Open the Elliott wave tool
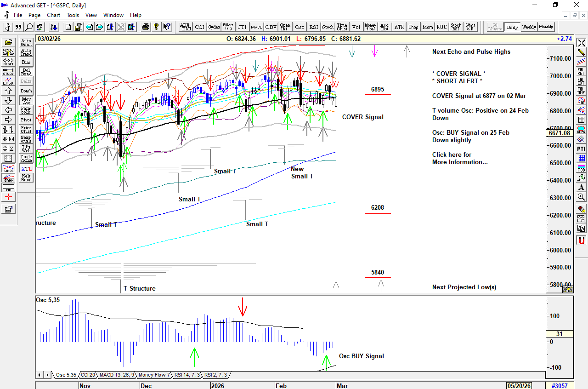 point(8,81)
